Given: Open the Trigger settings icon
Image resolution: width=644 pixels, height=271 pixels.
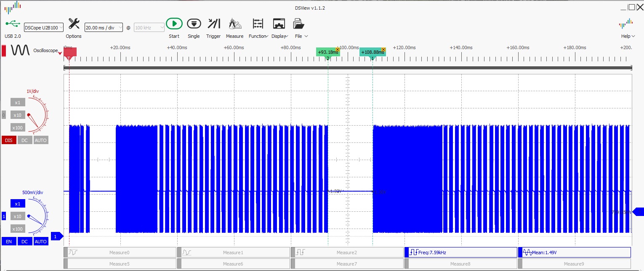Looking at the screenshot, I should (213, 24).
